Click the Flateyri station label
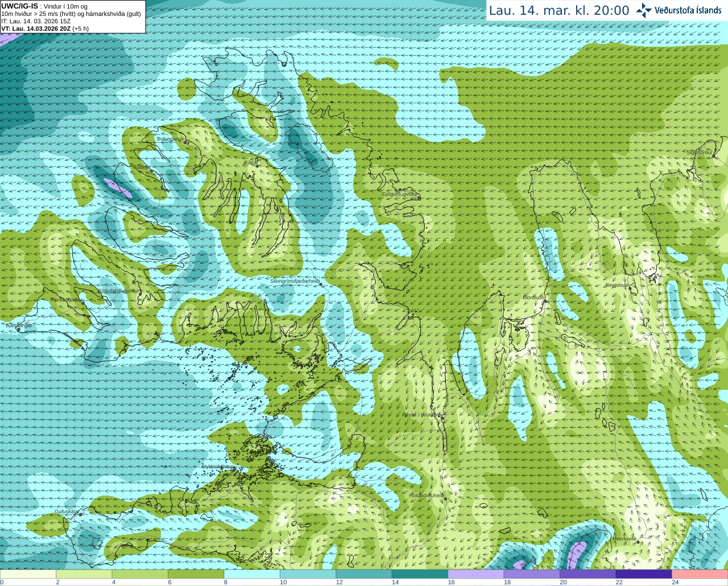 coord(142,167)
